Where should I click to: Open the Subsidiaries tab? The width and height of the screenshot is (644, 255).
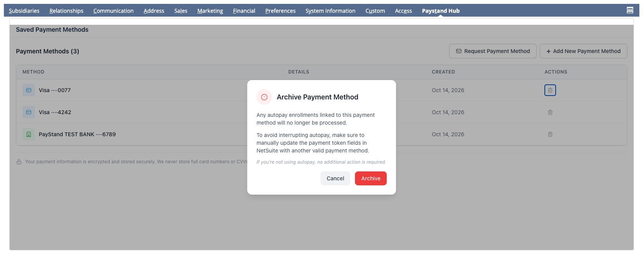24,11
